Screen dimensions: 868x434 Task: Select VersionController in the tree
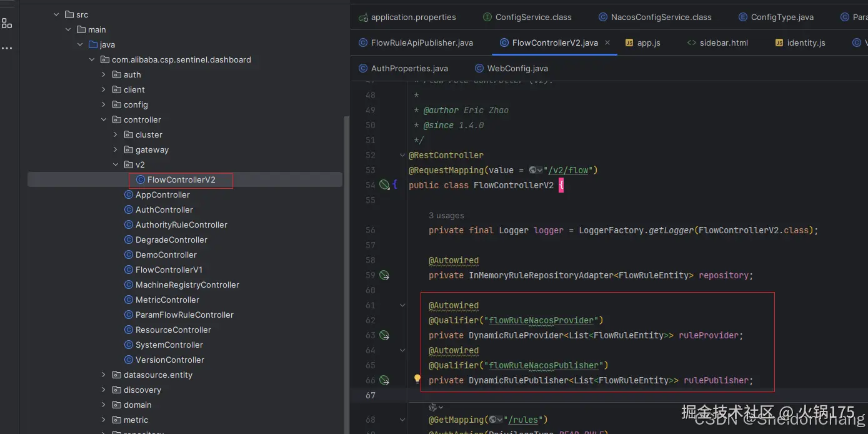[169, 360]
